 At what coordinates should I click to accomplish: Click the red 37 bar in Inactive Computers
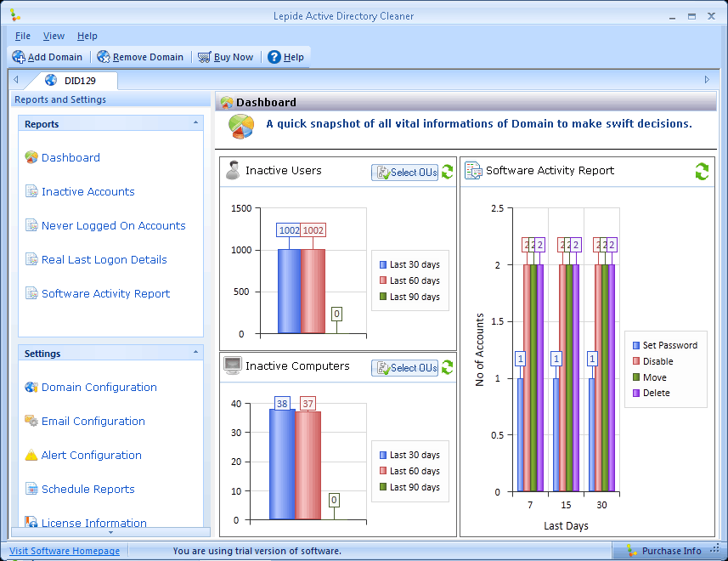pyautogui.click(x=308, y=465)
